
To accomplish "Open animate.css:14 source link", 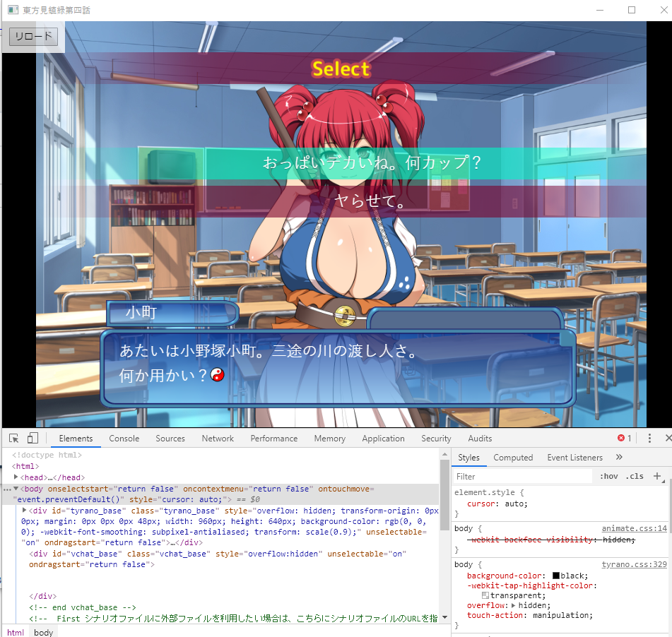I will [x=634, y=528].
